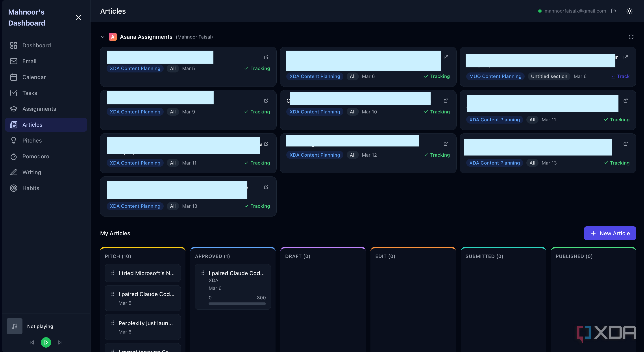The width and height of the screenshot is (644, 352).
Task: Go to Calendar in the sidebar
Action: pos(46,77)
